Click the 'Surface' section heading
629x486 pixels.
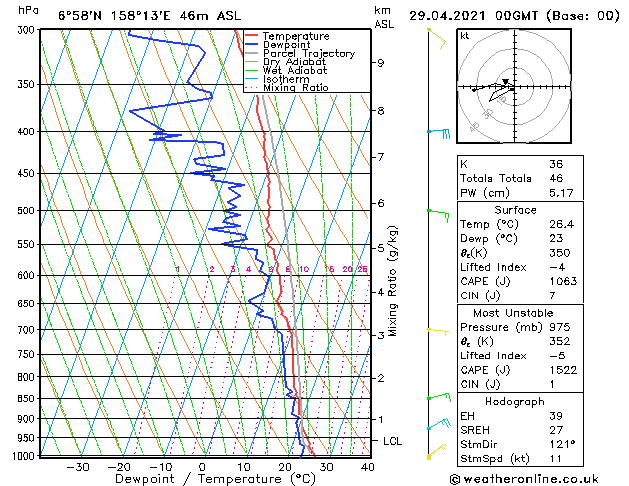point(515,210)
